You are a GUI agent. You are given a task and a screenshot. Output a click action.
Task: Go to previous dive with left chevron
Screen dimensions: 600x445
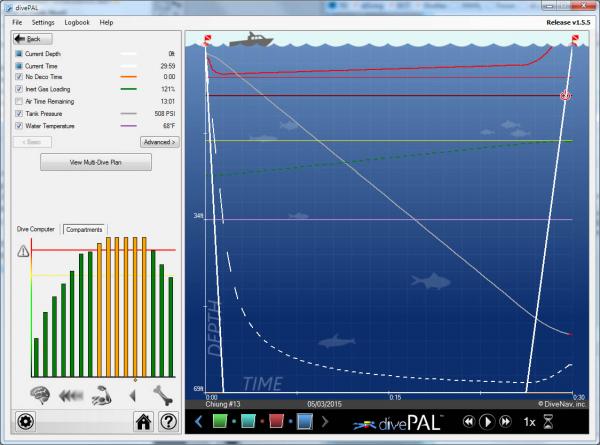pos(198,422)
